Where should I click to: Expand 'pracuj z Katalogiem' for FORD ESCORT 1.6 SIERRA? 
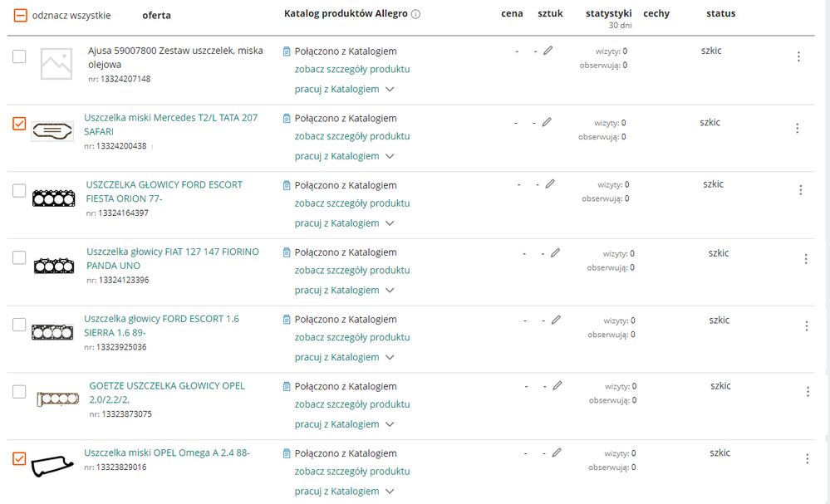(344, 357)
